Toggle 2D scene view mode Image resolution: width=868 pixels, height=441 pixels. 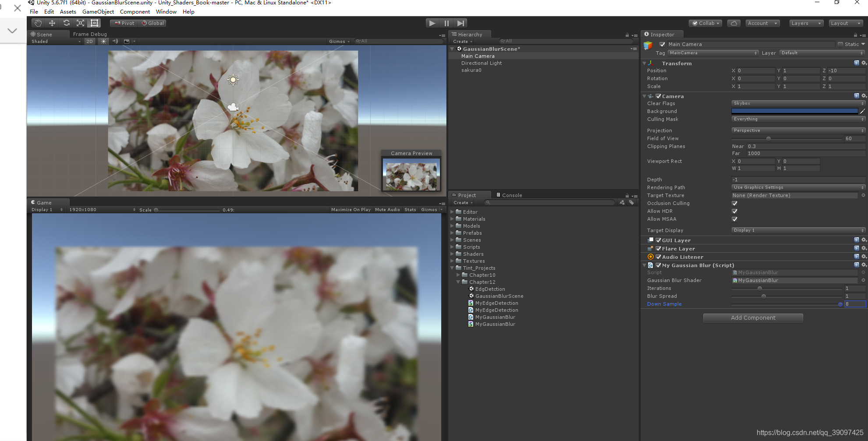point(90,41)
